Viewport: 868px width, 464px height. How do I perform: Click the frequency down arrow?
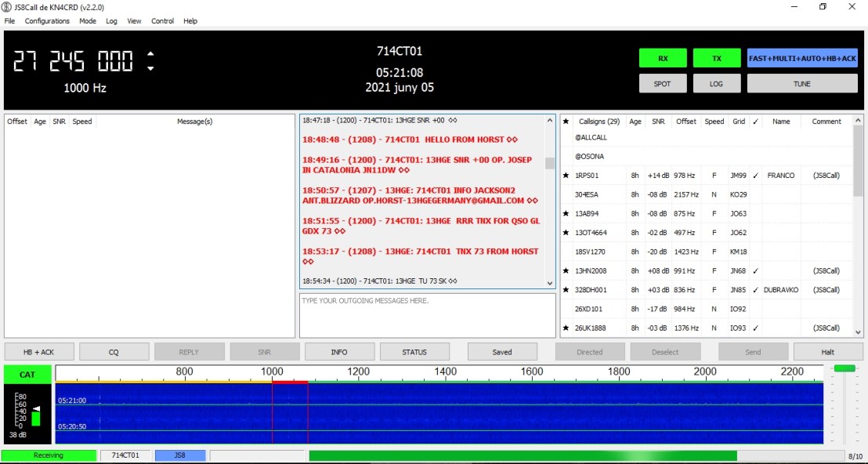[x=150, y=68]
